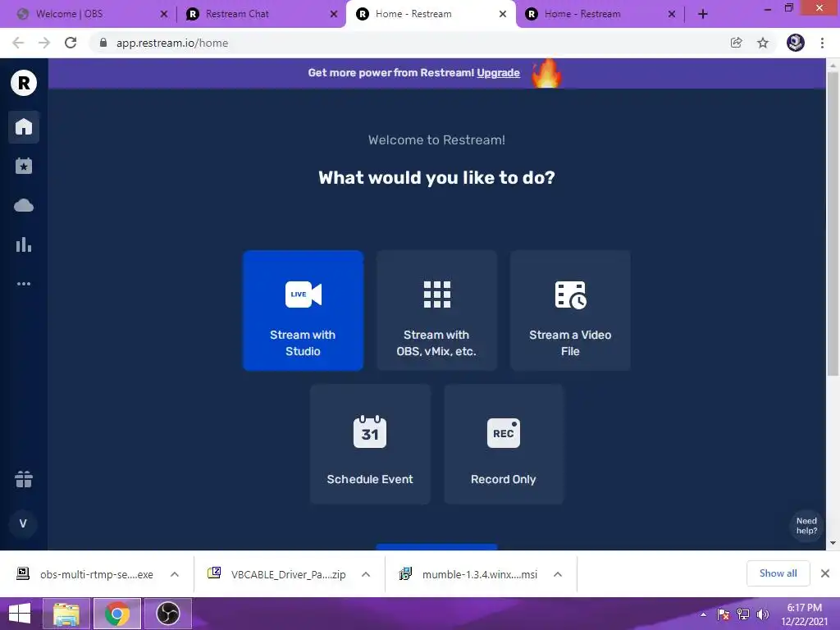Choose Stream a Video File card
840x630 pixels.
[570, 311]
